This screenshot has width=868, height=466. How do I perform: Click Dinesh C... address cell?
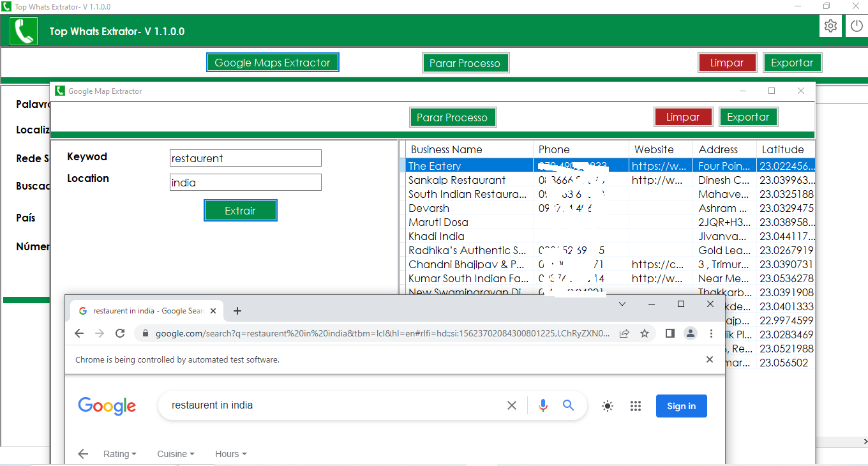[x=724, y=180]
